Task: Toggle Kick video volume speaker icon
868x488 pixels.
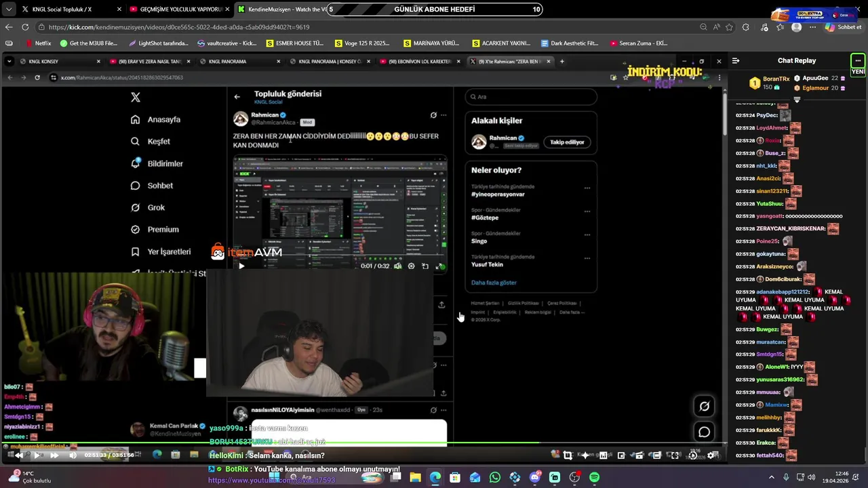Action: pyautogui.click(x=73, y=455)
